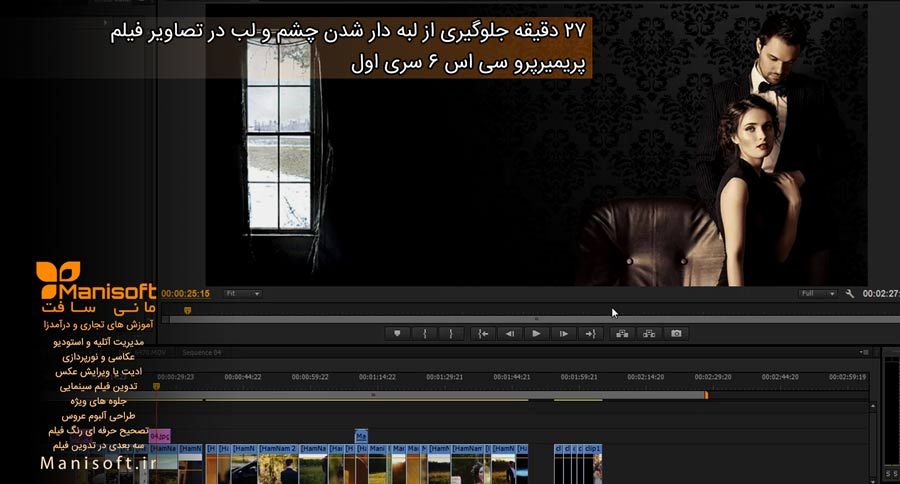The image size is (900, 484).
Task: Click the Mark Out bracket button
Action: click(x=451, y=334)
